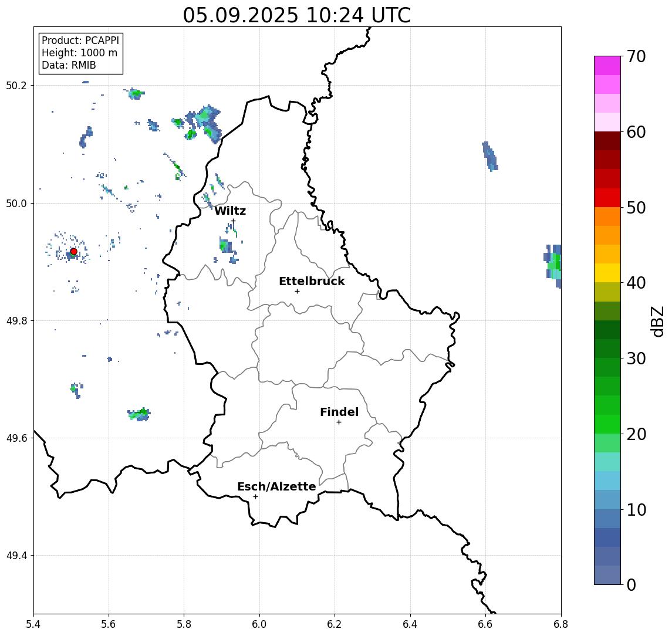Click the title '05.09.2025 10:24 UTC'

pyautogui.click(x=297, y=15)
